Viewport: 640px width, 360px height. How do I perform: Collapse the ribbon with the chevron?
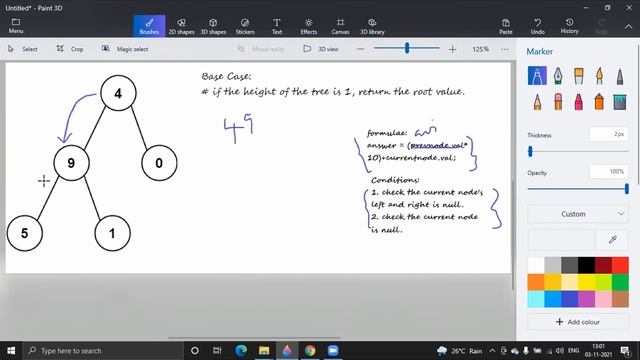tap(629, 27)
